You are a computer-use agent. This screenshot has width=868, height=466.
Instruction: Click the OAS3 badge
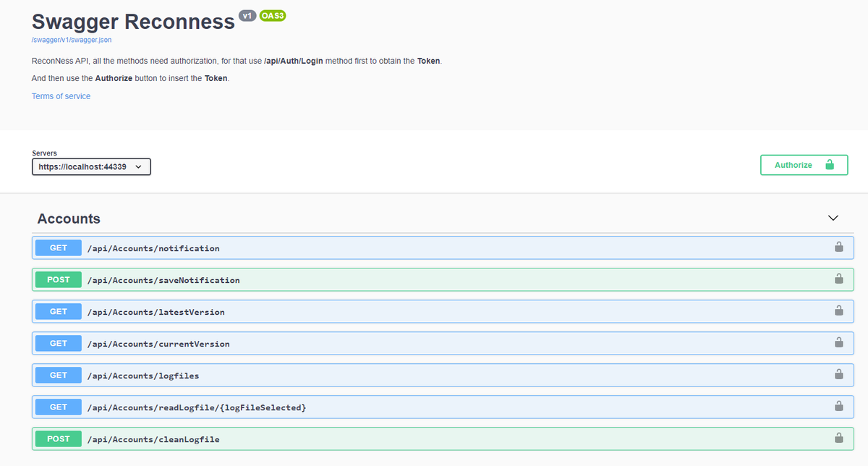273,15
